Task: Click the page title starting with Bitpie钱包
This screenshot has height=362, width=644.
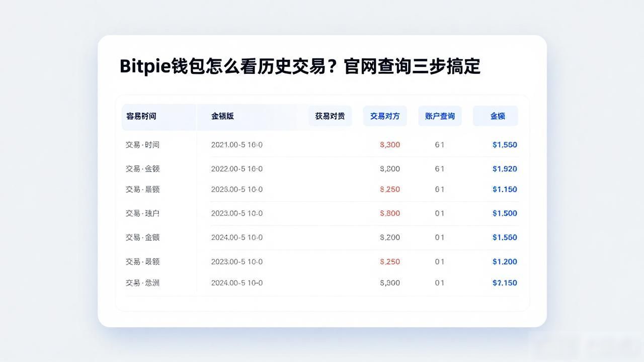Action: 300,66
